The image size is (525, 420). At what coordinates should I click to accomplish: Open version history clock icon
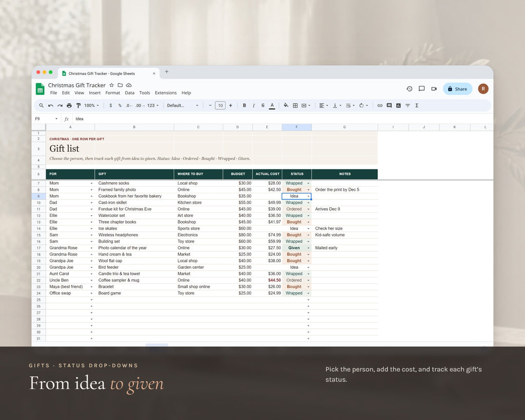409,89
